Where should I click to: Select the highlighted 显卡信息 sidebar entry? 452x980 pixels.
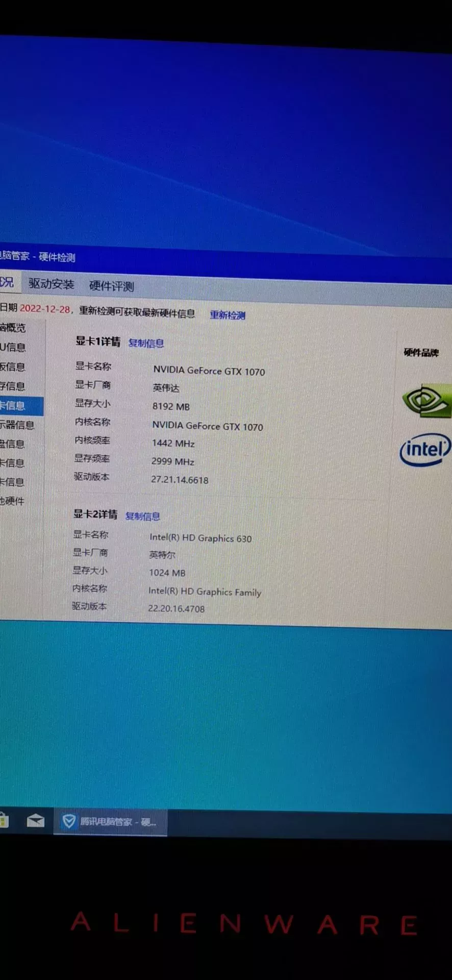[x=21, y=406]
